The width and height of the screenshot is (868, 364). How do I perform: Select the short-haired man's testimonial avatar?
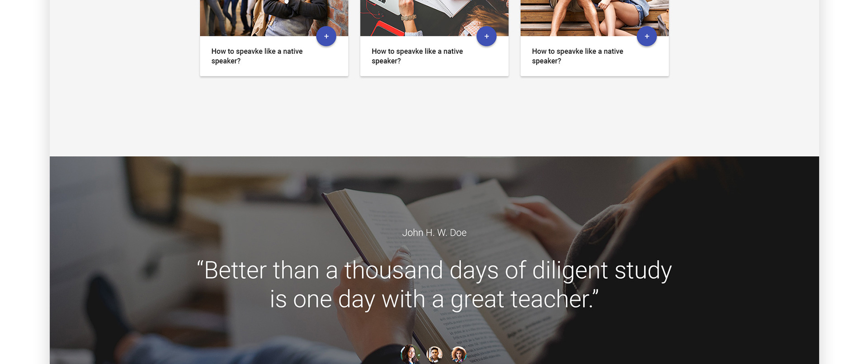click(x=434, y=355)
